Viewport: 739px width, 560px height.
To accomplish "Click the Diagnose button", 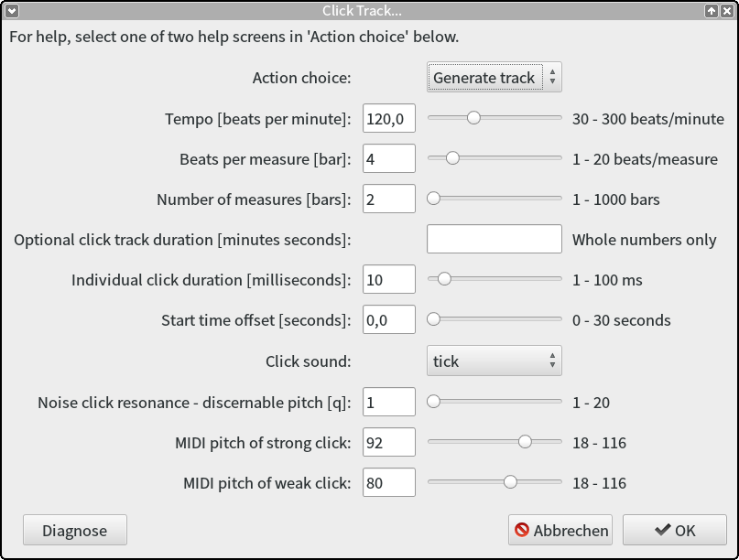I will pos(75,531).
